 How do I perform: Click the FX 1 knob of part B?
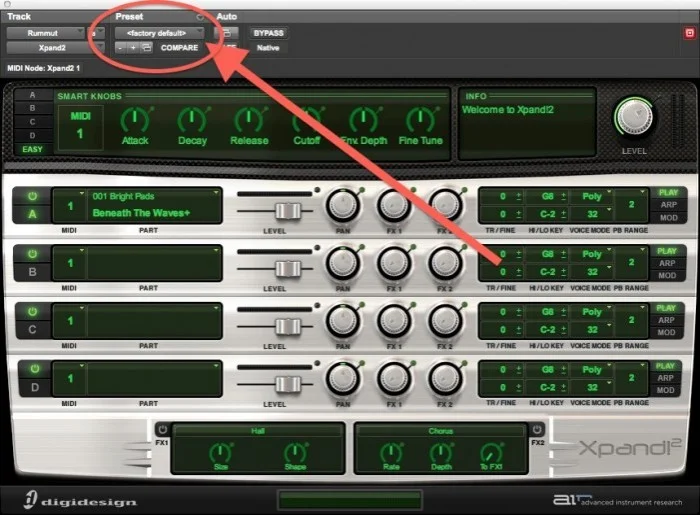[x=394, y=263]
